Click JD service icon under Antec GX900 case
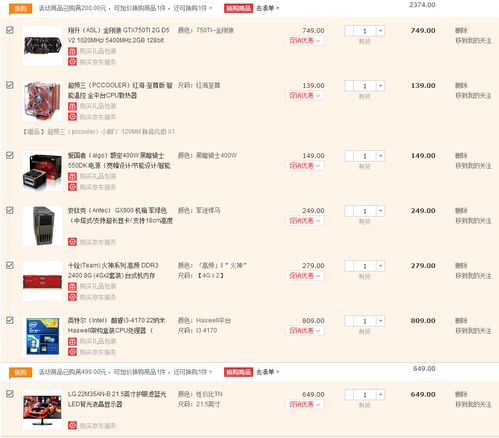The height and width of the screenshot is (438, 499). pos(72,242)
